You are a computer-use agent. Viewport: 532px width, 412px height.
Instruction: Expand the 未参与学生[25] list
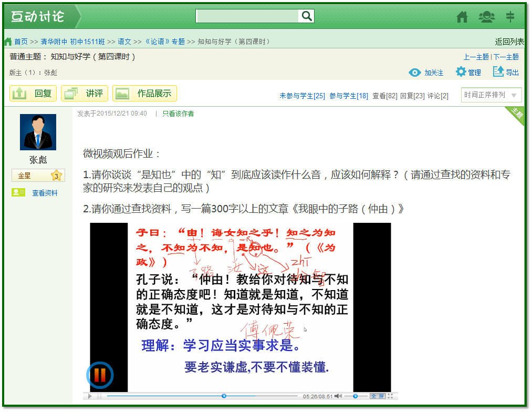pyautogui.click(x=302, y=96)
